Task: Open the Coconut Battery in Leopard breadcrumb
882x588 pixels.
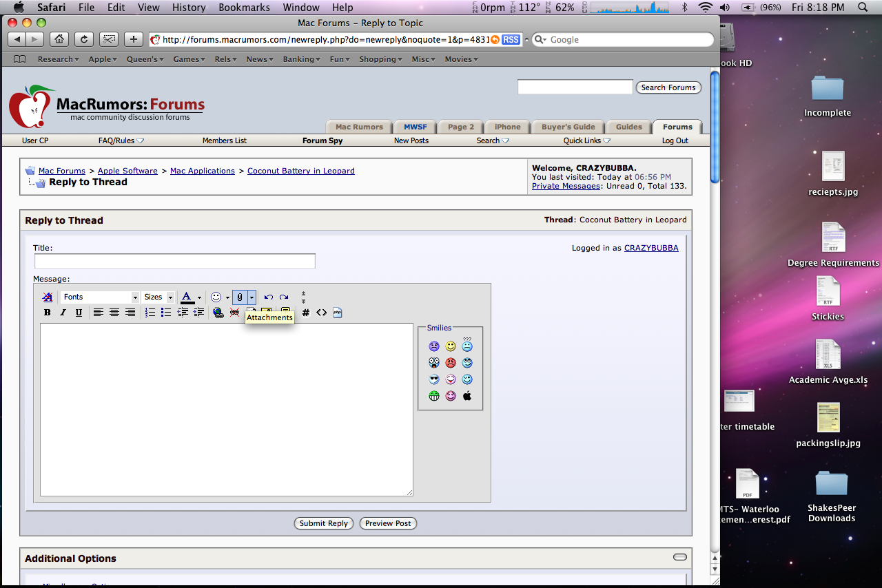Action: coord(301,171)
